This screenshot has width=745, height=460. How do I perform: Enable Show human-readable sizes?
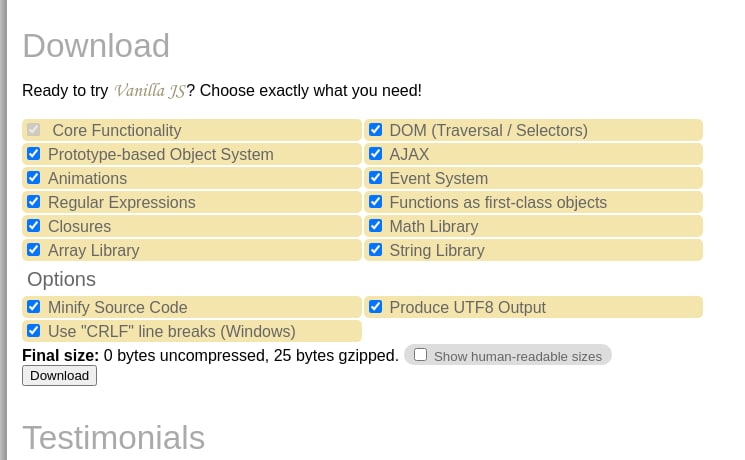(x=420, y=355)
